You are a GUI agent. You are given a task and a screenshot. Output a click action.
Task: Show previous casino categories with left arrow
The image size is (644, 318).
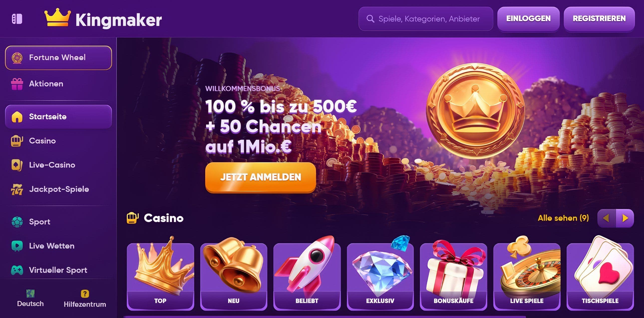point(607,218)
